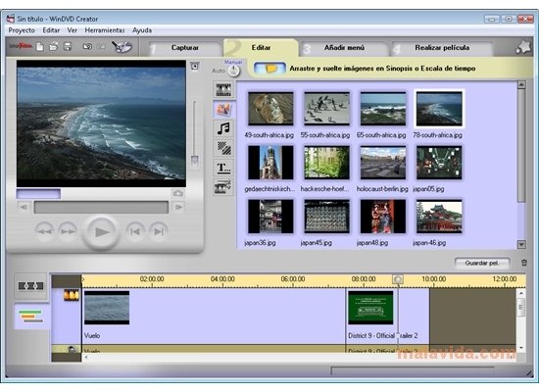Click the puzzle piece icon at top right
The height and width of the screenshot is (392, 539).
(x=523, y=47)
